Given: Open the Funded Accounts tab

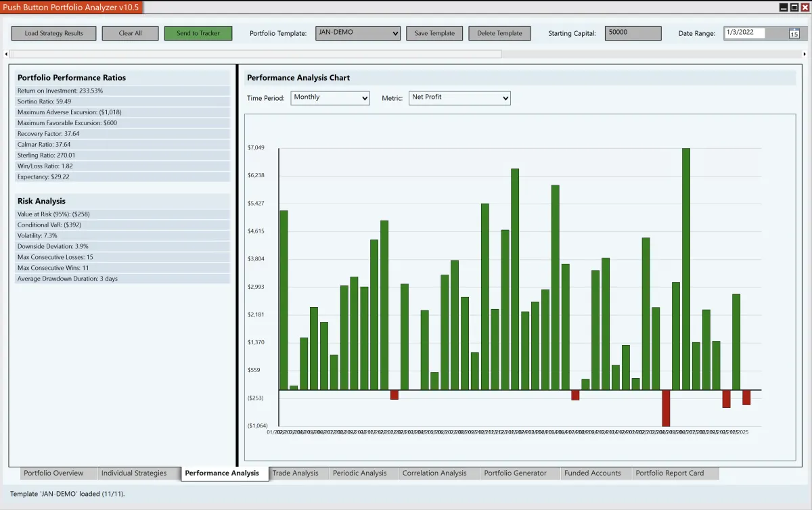Looking at the screenshot, I should (x=592, y=473).
